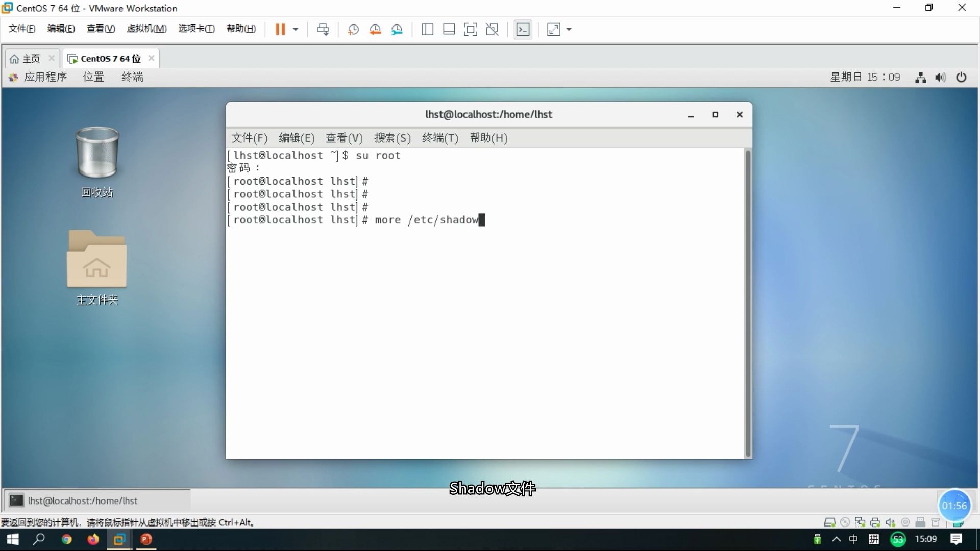Screen dimensions: 980x551
Task: Close the lhst@localhost terminal window
Action: [x=739, y=115]
